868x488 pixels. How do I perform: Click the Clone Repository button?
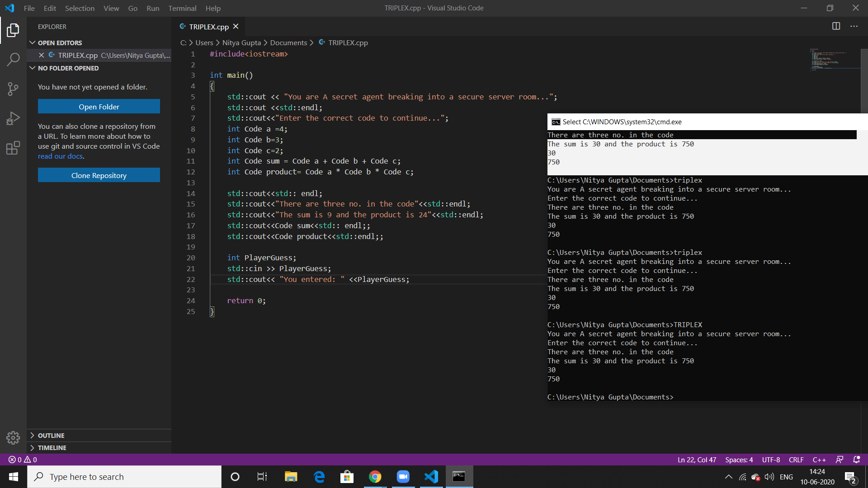click(x=99, y=175)
